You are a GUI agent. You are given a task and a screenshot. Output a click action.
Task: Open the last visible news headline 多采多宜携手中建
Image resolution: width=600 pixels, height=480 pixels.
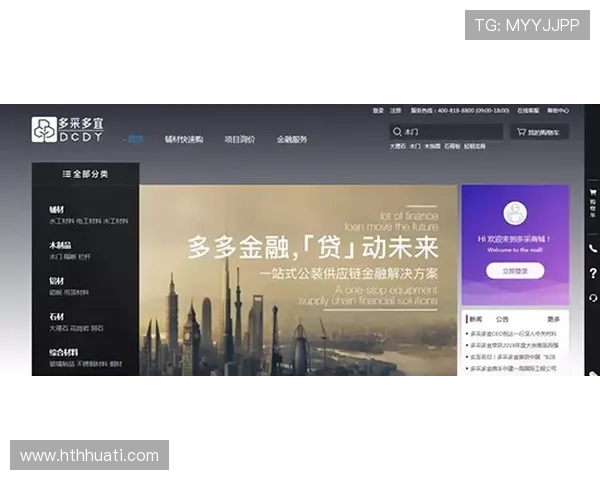click(x=513, y=369)
